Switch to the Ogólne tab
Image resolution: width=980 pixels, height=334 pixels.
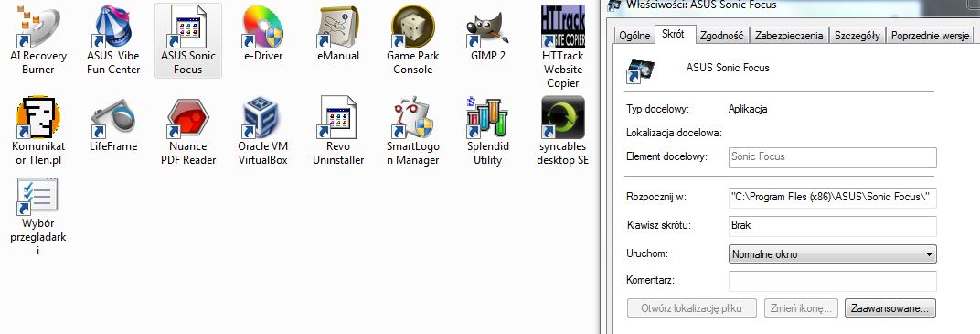634,36
